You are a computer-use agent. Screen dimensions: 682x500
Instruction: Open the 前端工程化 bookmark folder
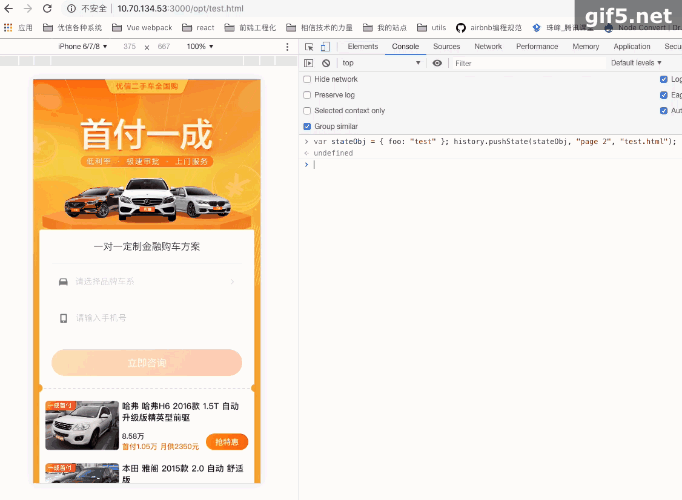(250, 27)
